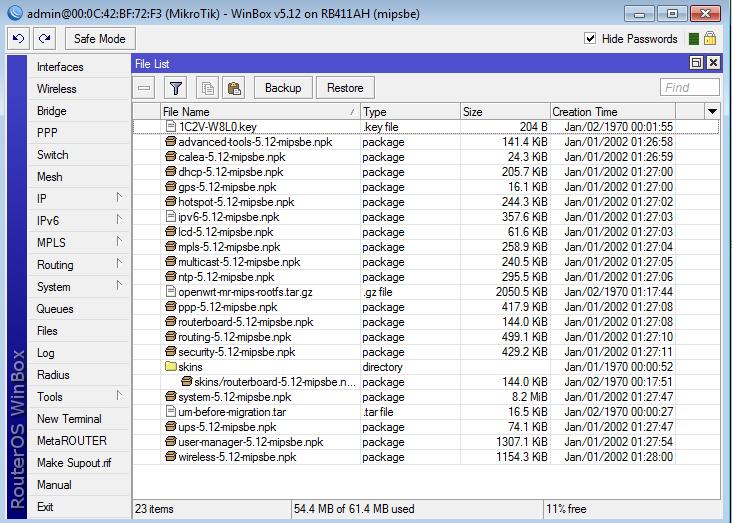The width and height of the screenshot is (732, 523).
Task: Open the Filter funnel tool
Action: pos(176,88)
